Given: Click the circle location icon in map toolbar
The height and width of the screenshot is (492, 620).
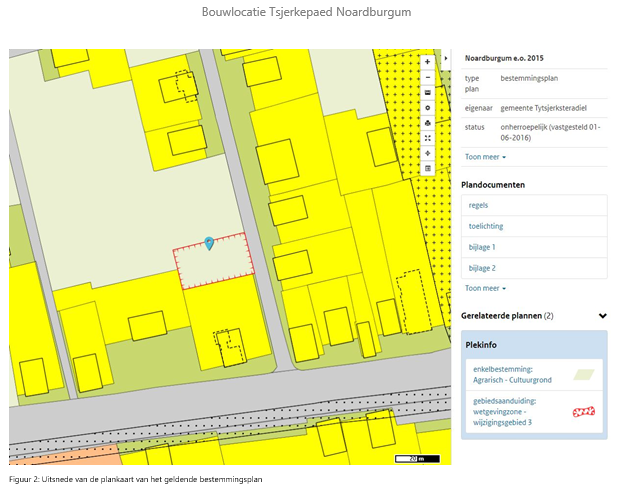Looking at the screenshot, I should pos(427,108).
